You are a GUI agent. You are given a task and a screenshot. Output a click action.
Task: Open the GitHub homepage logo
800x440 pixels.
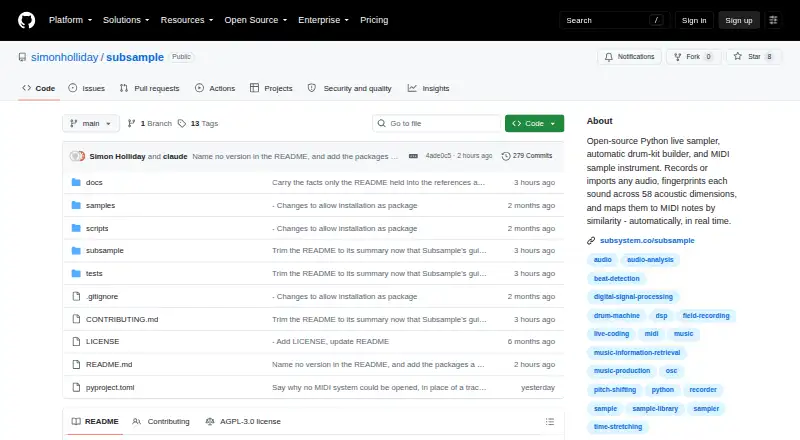[27, 20]
